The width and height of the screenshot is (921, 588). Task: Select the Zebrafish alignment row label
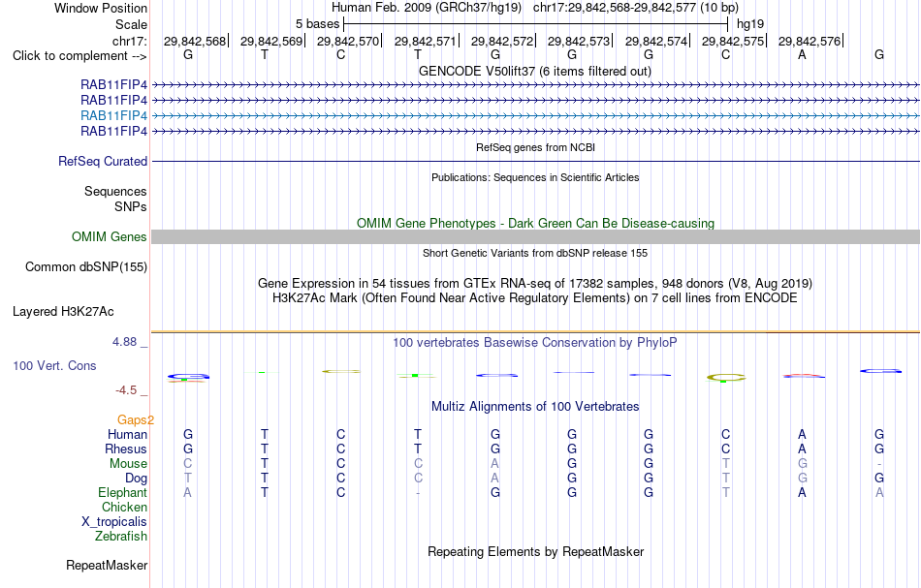click(x=121, y=536)
